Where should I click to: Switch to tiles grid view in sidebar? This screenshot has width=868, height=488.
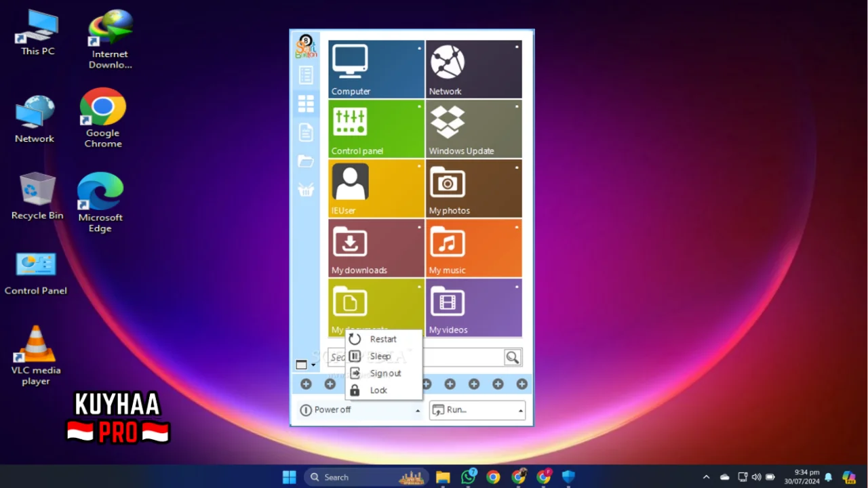click(x=306, y=104)
